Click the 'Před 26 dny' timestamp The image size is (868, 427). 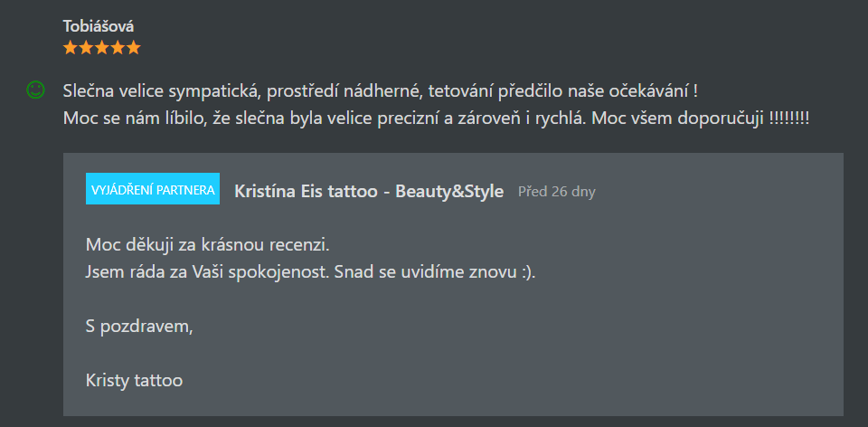click(x=557, y=192)
